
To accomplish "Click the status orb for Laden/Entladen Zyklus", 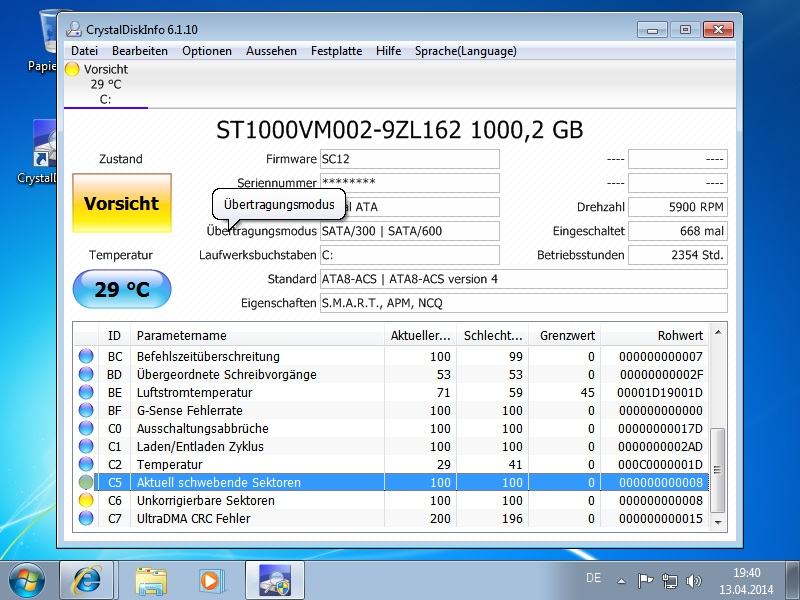I will 86,446.
